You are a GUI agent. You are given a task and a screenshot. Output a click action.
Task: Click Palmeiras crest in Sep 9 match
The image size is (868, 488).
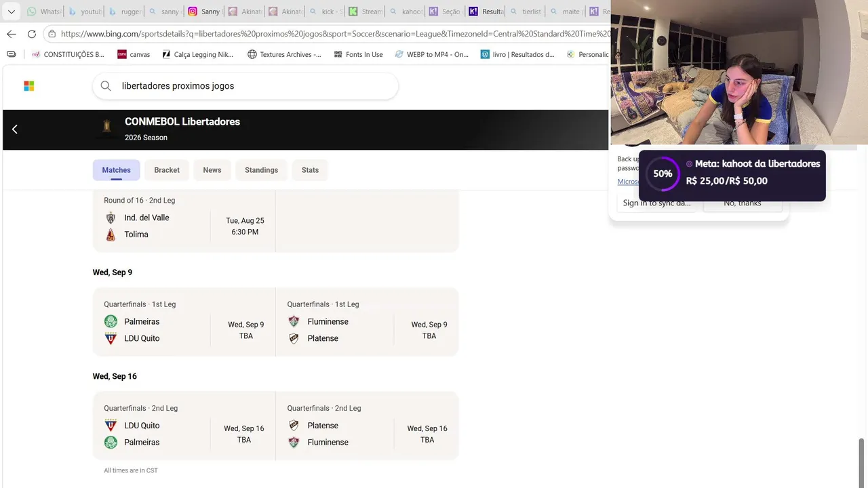(111, 321)
